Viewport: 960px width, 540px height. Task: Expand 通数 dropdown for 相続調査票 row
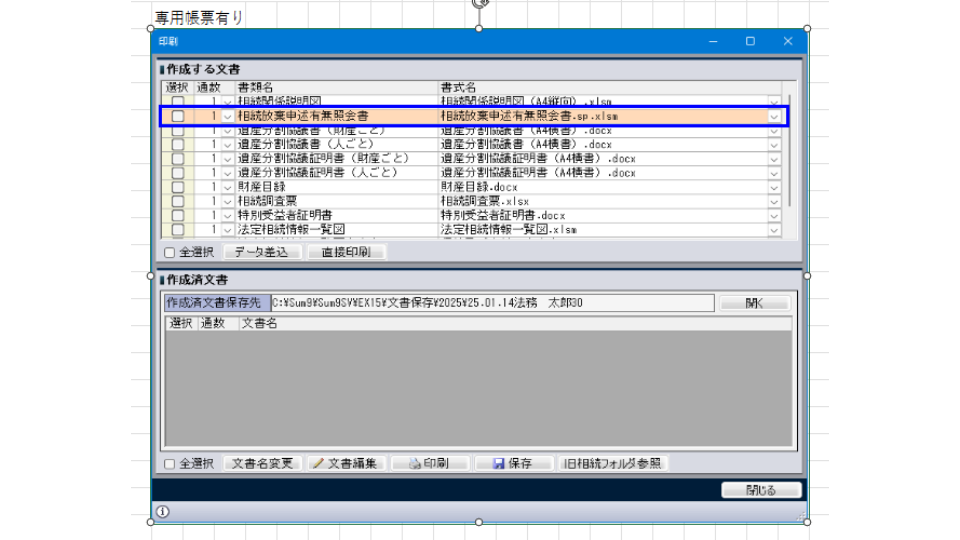[227, 201]
